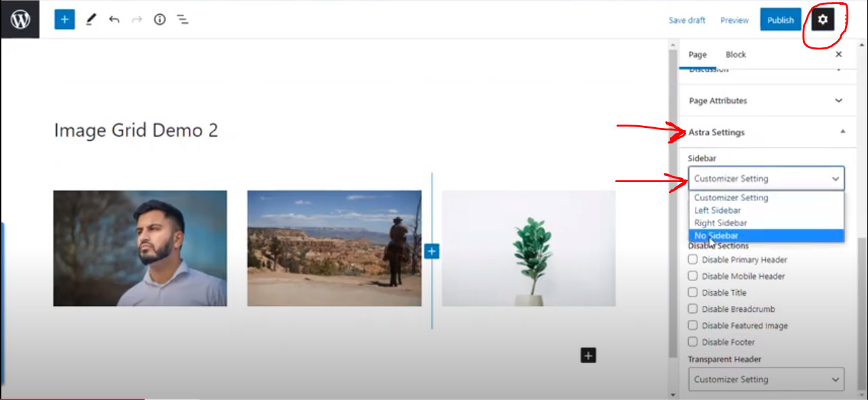Enable the Disable Primary Header checkbox

[x=693, y=259]
